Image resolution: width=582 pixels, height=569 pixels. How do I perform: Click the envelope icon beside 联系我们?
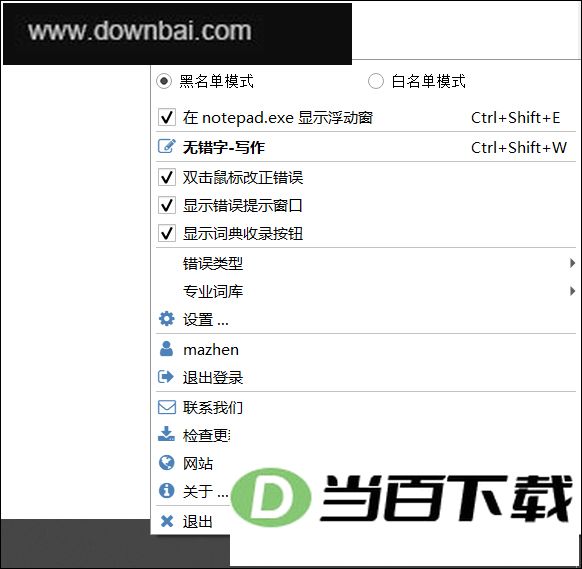167,407
